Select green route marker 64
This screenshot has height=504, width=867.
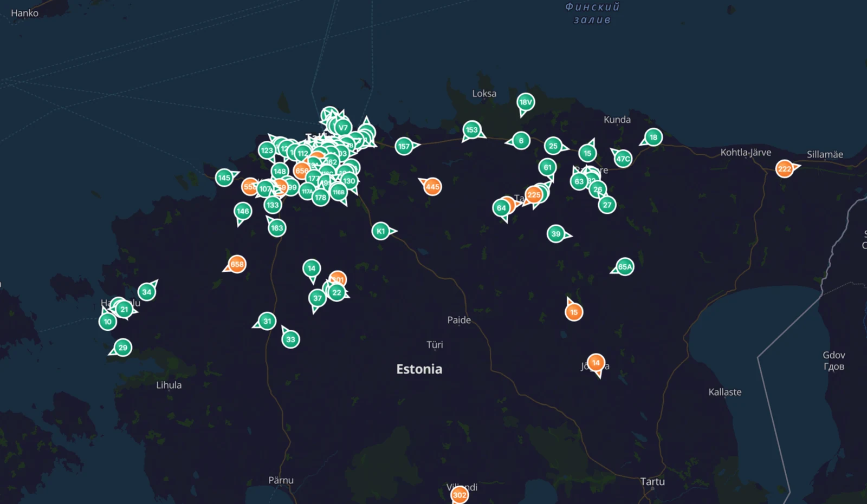(501, 208)
